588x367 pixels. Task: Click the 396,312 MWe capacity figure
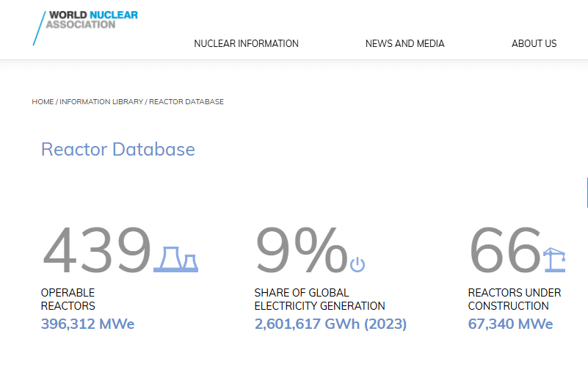click(x=88, y=324)
